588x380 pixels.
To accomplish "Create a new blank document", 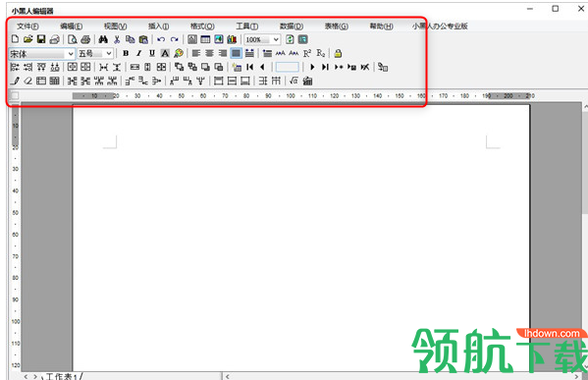I will pyautogui.click(x=15, y=39).
